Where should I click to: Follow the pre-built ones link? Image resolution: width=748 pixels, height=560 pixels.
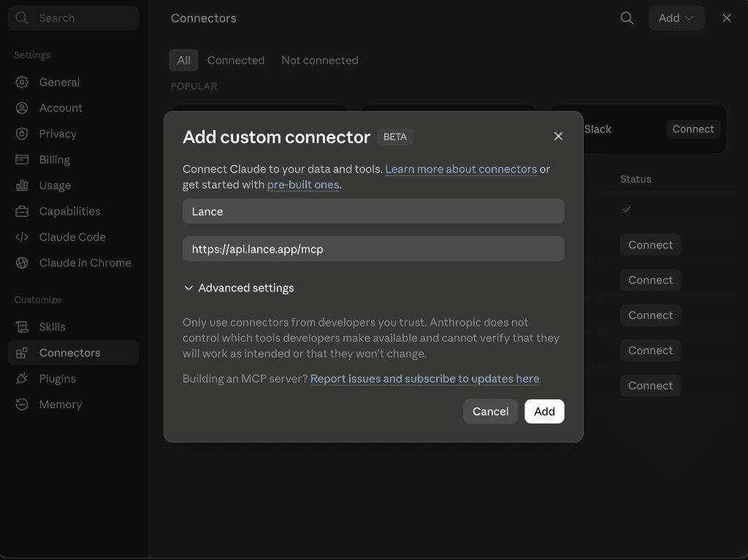tap(303, 185)
